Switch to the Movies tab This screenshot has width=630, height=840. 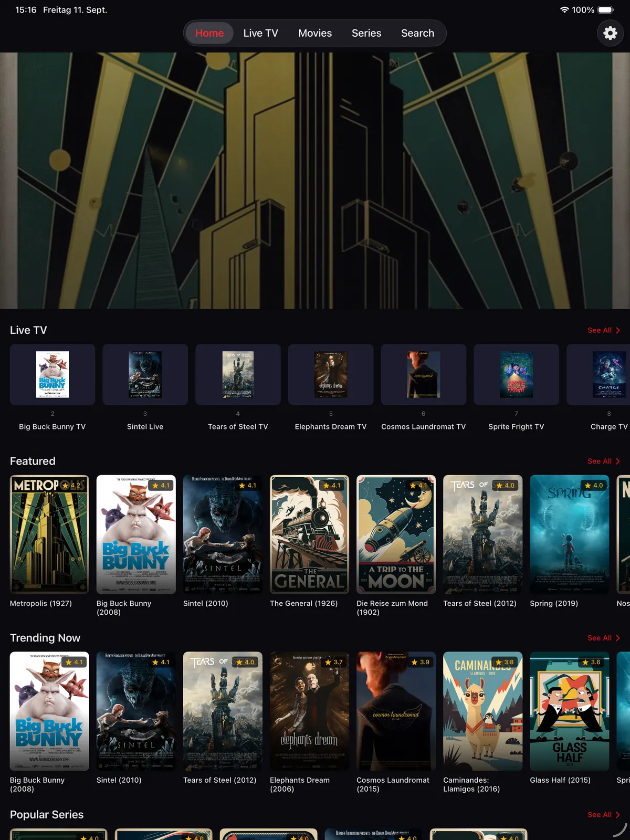315,33
